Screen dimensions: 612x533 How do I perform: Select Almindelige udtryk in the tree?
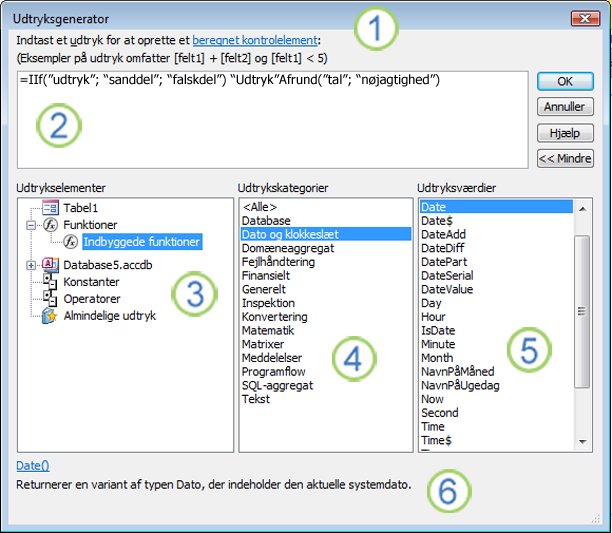tap(110, 316)
